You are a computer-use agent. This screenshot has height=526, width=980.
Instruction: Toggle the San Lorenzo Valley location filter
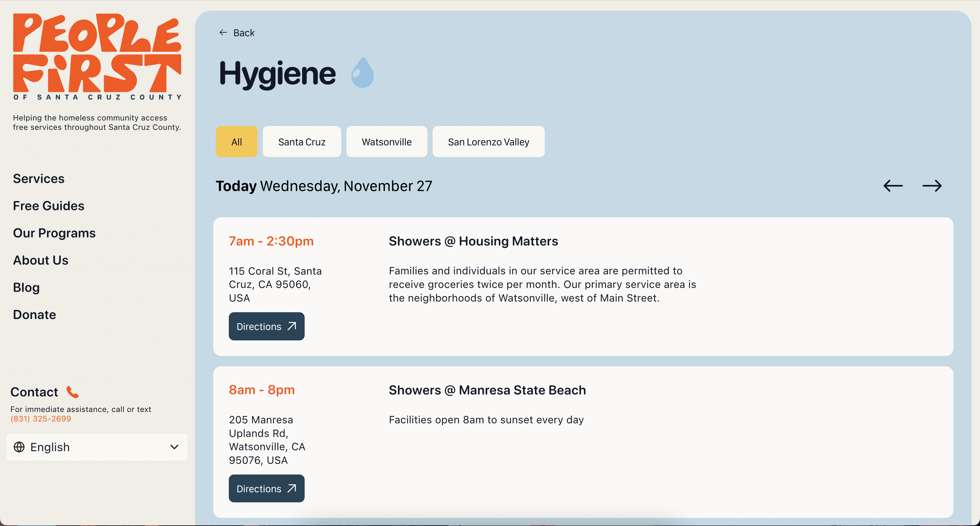tap(488, 142)
